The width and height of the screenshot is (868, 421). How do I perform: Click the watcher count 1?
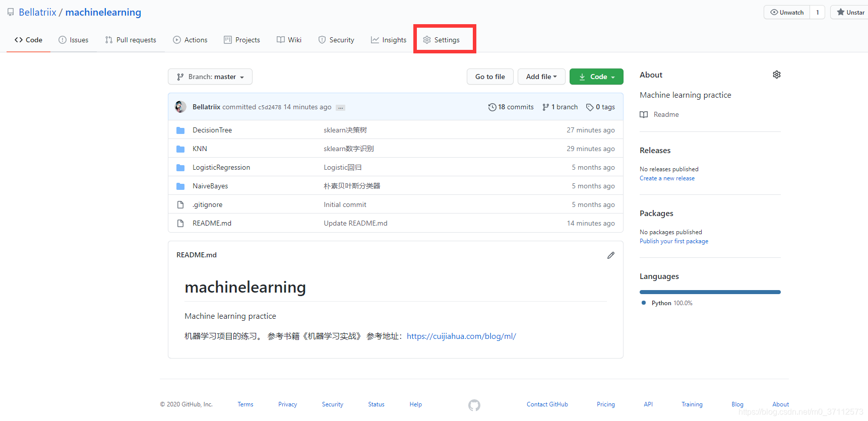click(x=818, y=12)
